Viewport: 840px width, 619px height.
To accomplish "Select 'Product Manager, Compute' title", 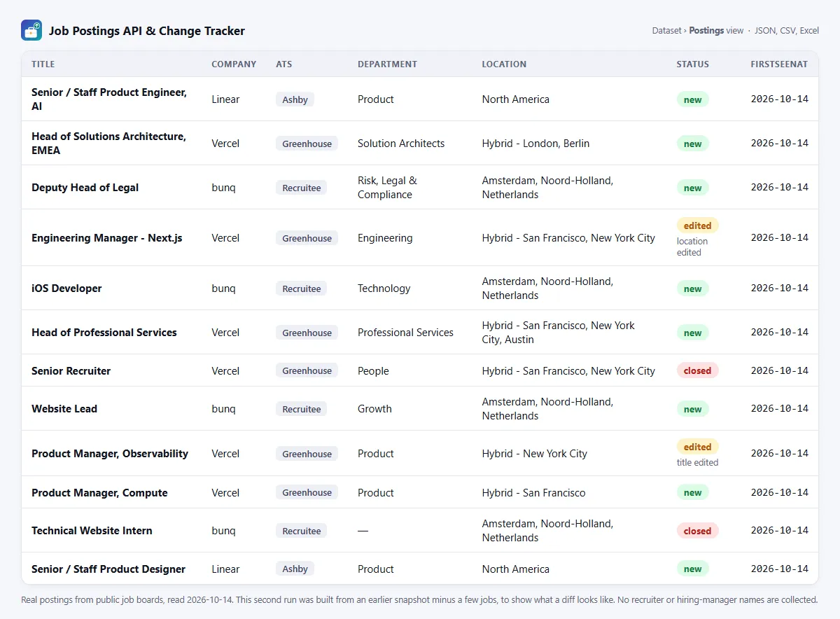I will coord(99,493).
